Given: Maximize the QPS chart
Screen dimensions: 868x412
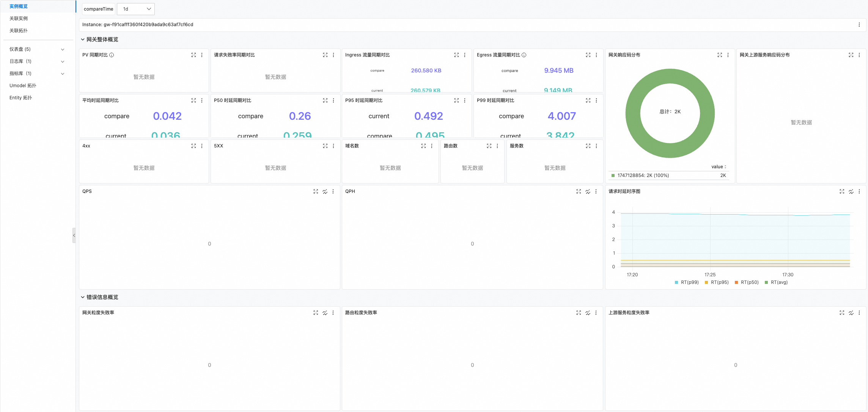Looking at the screenshot, I should (x=316, y=191).
